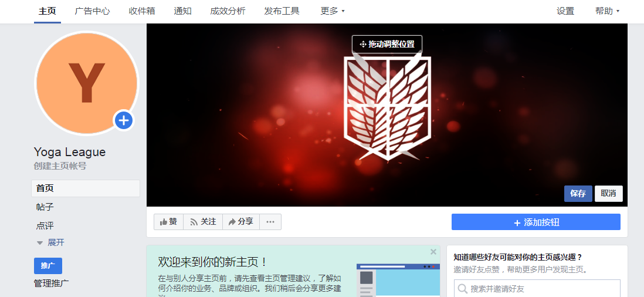644x297 pixels.
Task: Open the 发布工具 publishing tools tab
Action: point(282,12)
